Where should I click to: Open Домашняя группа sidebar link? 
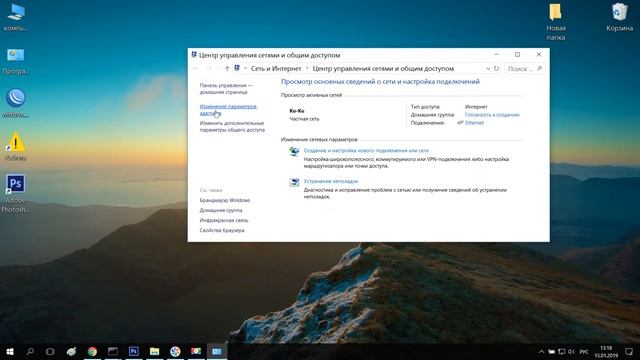[x=221, y=210]
